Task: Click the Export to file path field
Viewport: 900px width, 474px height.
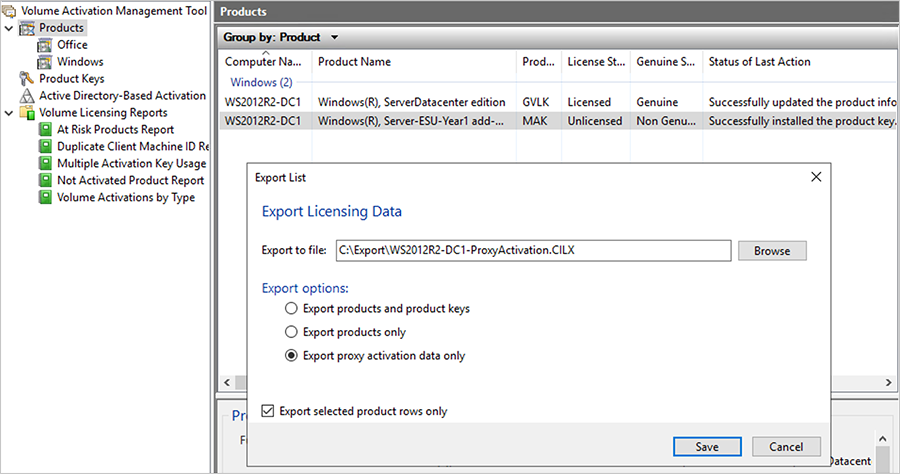Action: tap(532, 251)
